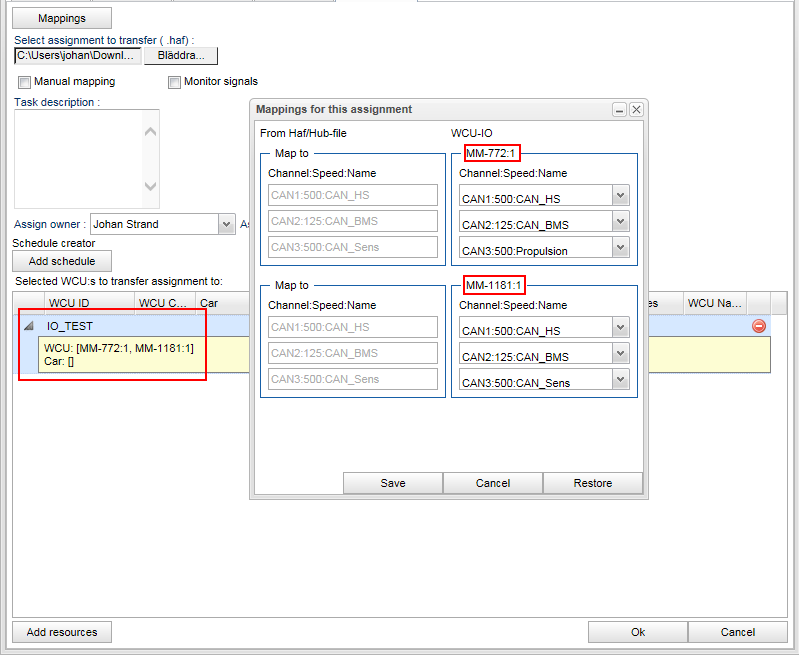Screen dimensions: 799x655
Task: Collapse the IO_TEST row triangle
Action: [28, 326]
